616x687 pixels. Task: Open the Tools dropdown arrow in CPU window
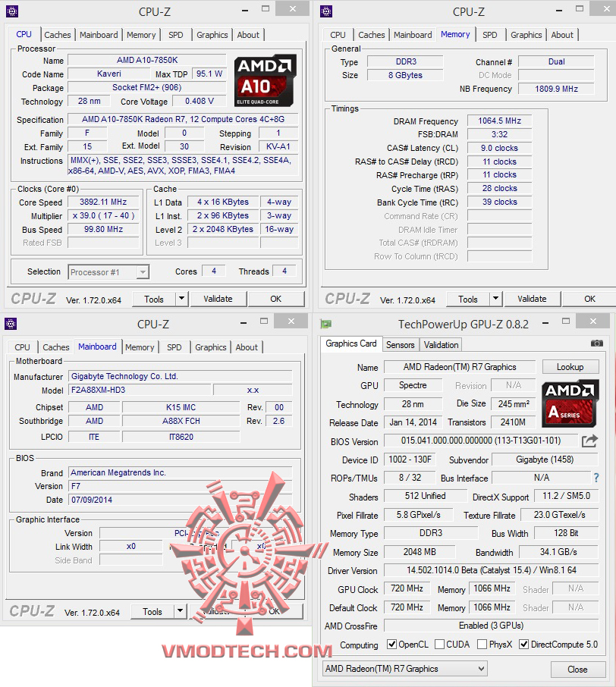[181, 299]
